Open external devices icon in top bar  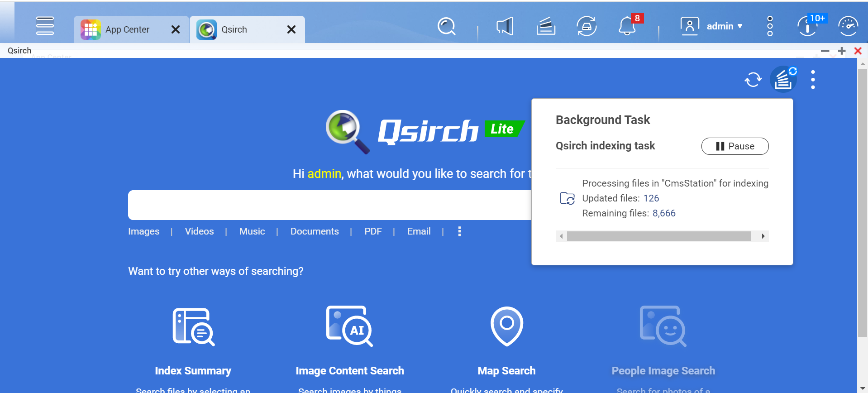coord(587,26)
